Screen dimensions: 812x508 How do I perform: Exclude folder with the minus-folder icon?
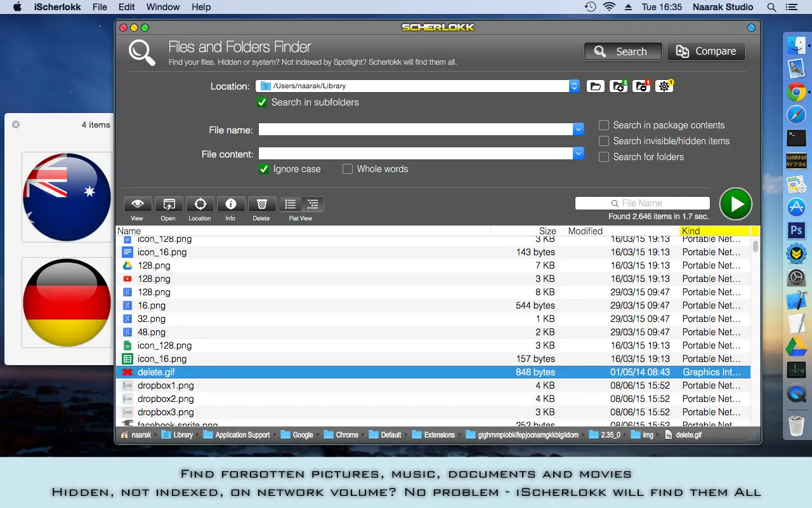click(641, 86)
